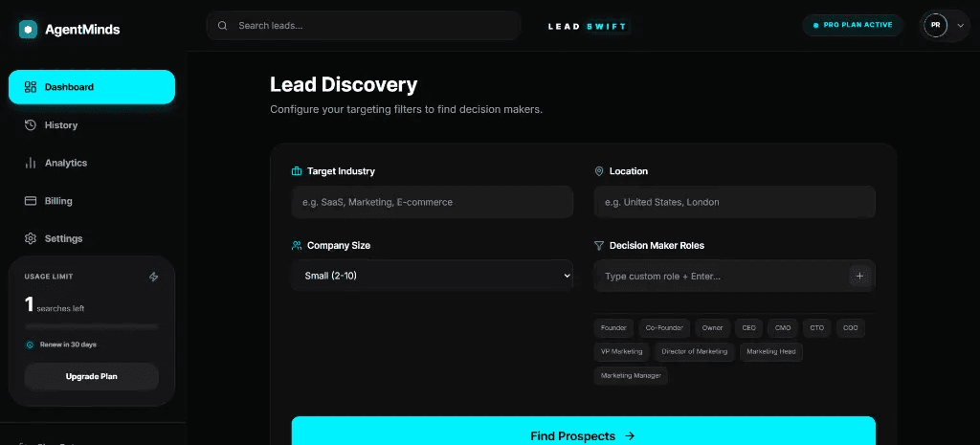The width and height of the screenshot is (980, 445).
Task: Click the Upgrade Plan button
Action: click(92, 376)
